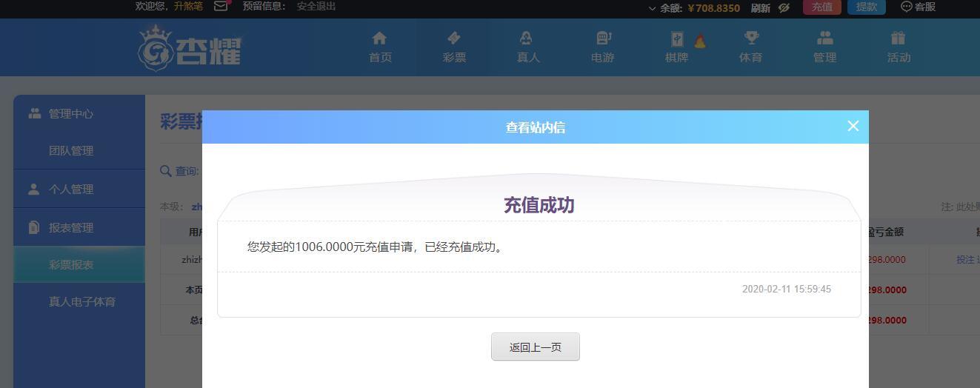
Task: Open the mail envelope icon in top bar
Action: (x=221, y=6)
